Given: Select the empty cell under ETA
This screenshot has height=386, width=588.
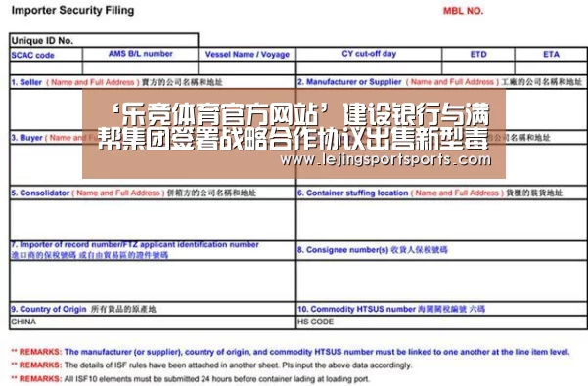Looking at the screenshot, I should 551,67.
